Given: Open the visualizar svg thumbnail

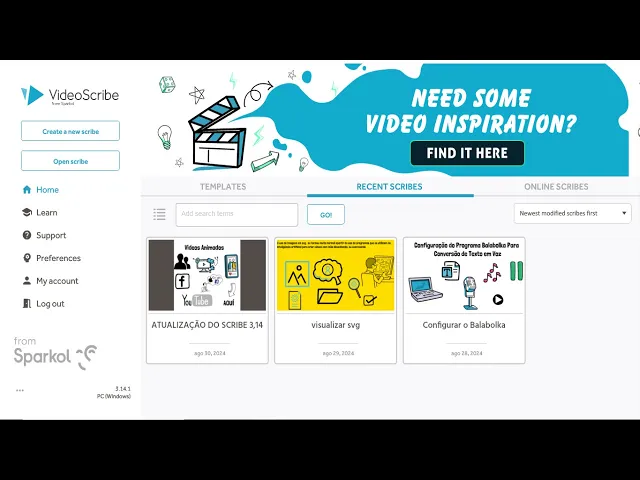Looking at the screenshot, I should 336,275.
